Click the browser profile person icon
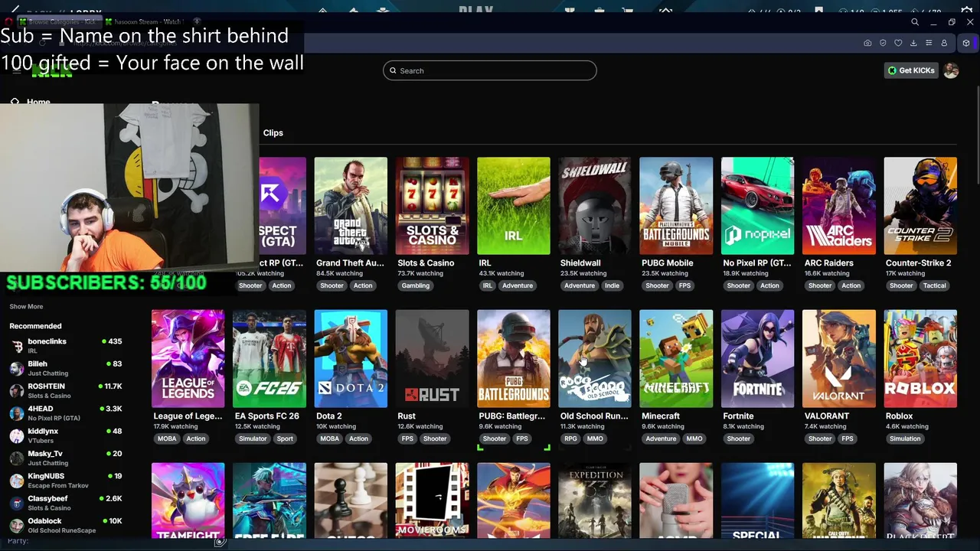 pos(944,43)
